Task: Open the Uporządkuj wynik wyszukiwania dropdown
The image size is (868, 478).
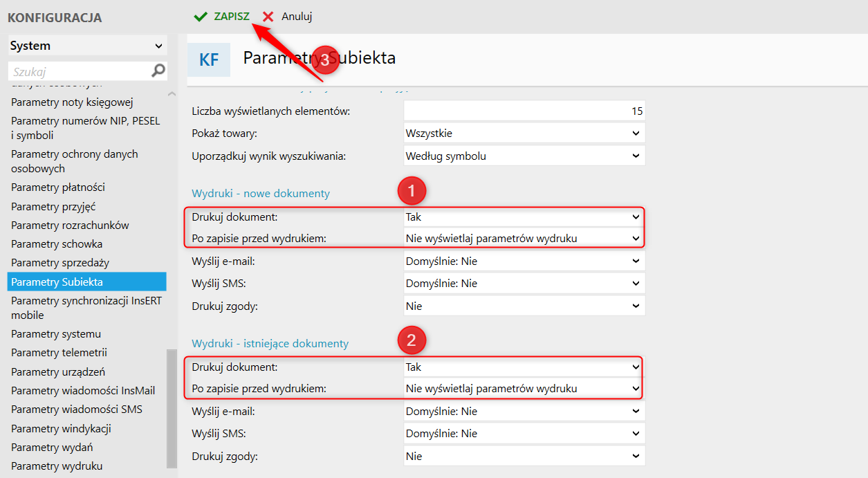Action: click(x=524, y=156)
